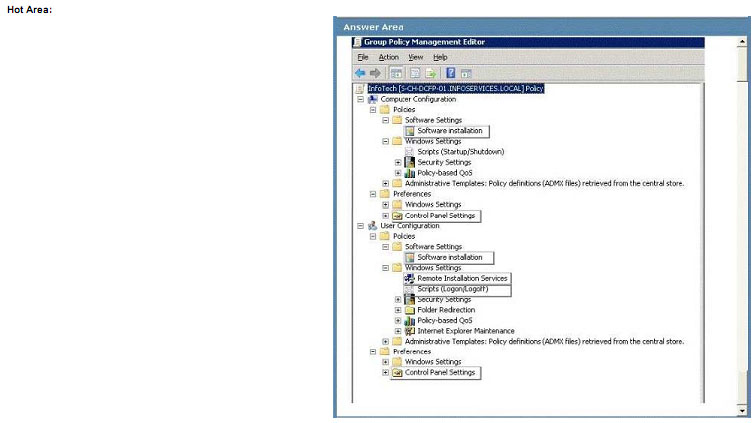Image resolution: width=754 pixels, height=423 pixels.
Task: Select Scripts (Logon/Logoff) tree item
Action: (452, 289)
